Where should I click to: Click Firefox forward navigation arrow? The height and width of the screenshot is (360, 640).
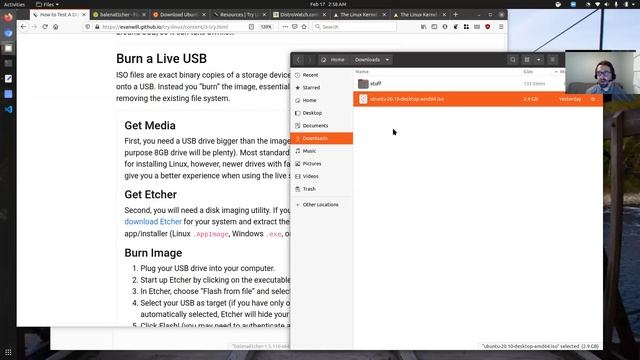pyautogui.click(x=34, y=27)
